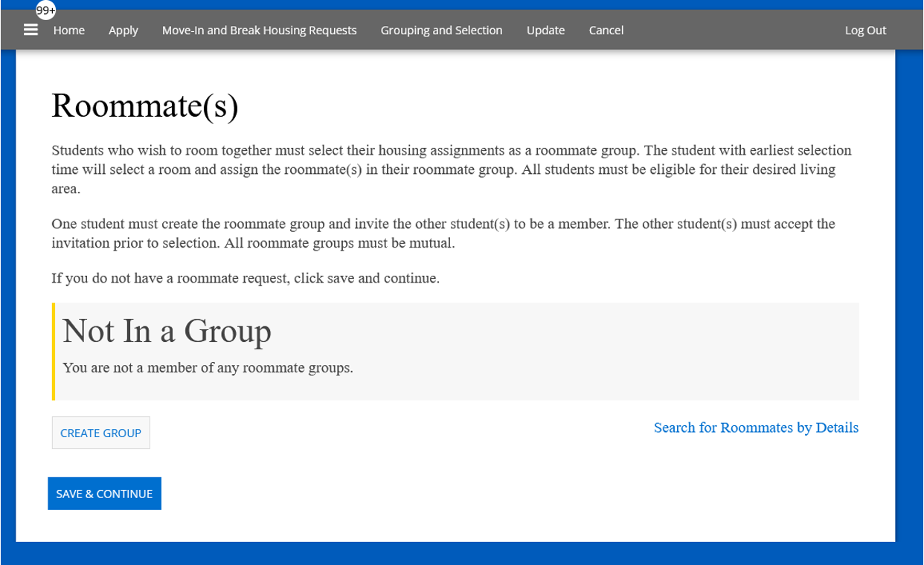Click the not a member status message
This screenshot has width=924, height=565.
point(208,368)
